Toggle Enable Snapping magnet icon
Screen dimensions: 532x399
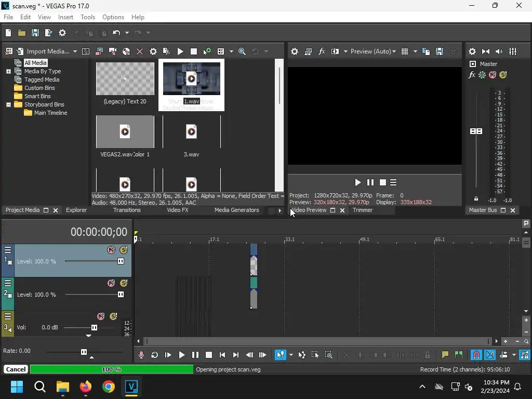(476, 355)
